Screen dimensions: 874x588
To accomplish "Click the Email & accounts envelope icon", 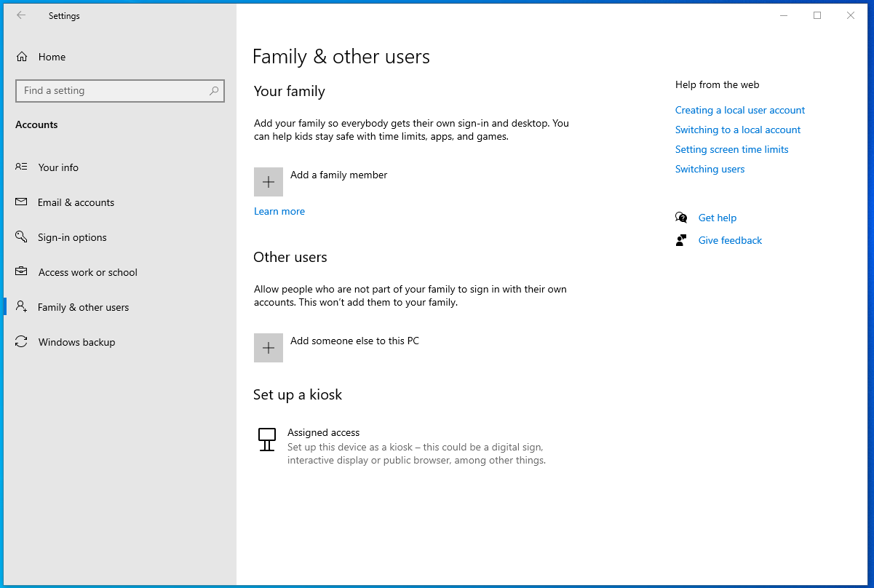I will point(22,202).
